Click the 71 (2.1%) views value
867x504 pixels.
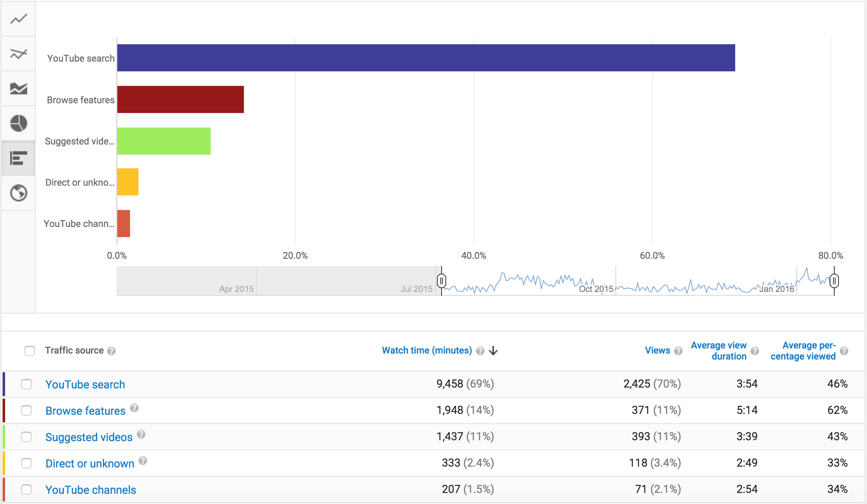click(658, 489)
